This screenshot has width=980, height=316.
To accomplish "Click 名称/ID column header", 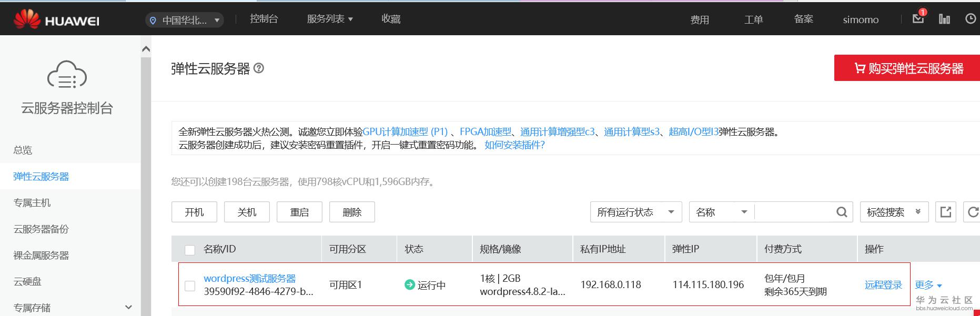I will pyautogui.click(x=219, y=249).
